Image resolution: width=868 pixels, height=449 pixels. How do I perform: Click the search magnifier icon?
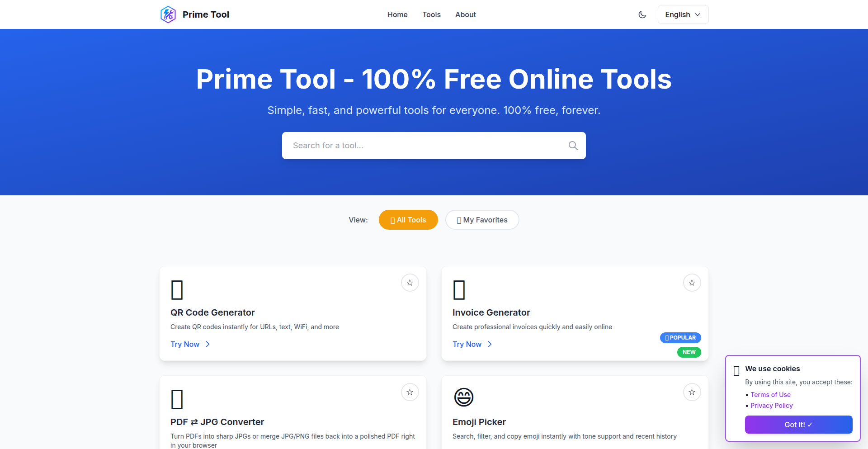tap(573, 145)
